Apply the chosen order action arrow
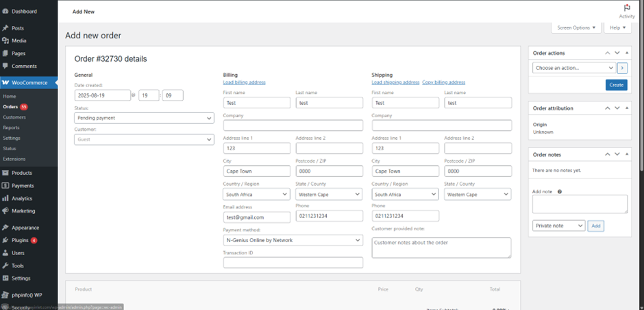 pos(623,68)
